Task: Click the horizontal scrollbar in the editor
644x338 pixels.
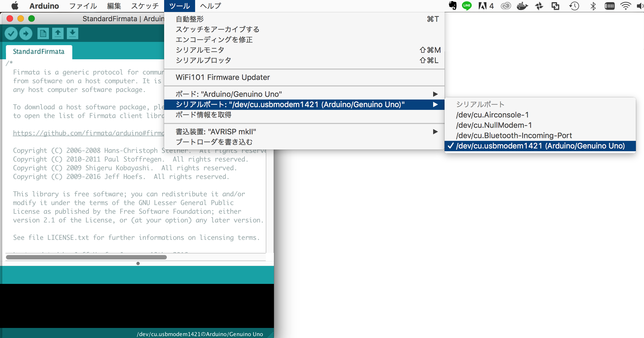Action: (x=86, y=257)
